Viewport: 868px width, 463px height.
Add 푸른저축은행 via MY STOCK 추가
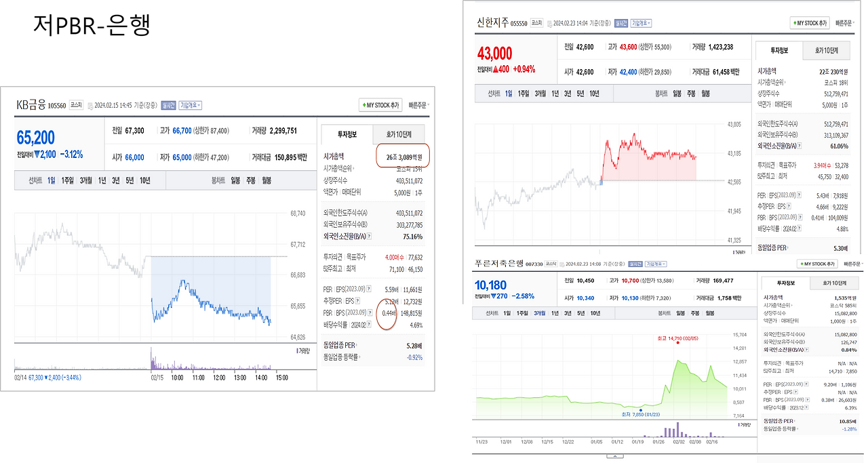(817, 264)
